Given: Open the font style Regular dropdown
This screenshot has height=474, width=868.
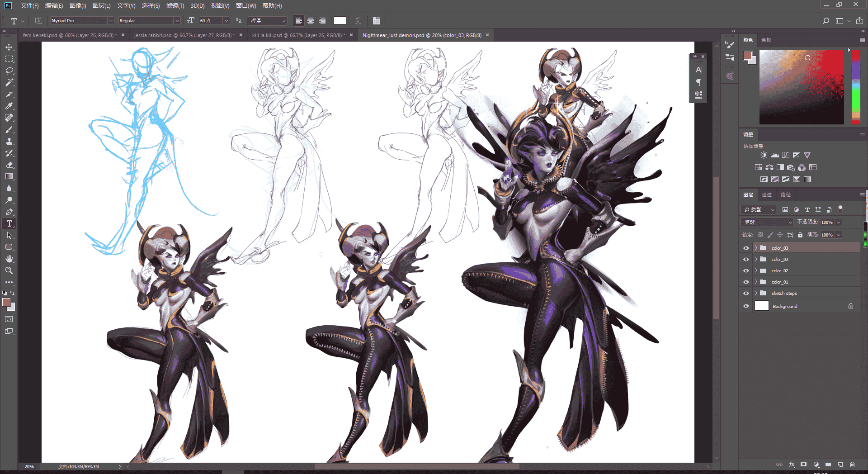Looking at the screenshot, I should point(177,21).
